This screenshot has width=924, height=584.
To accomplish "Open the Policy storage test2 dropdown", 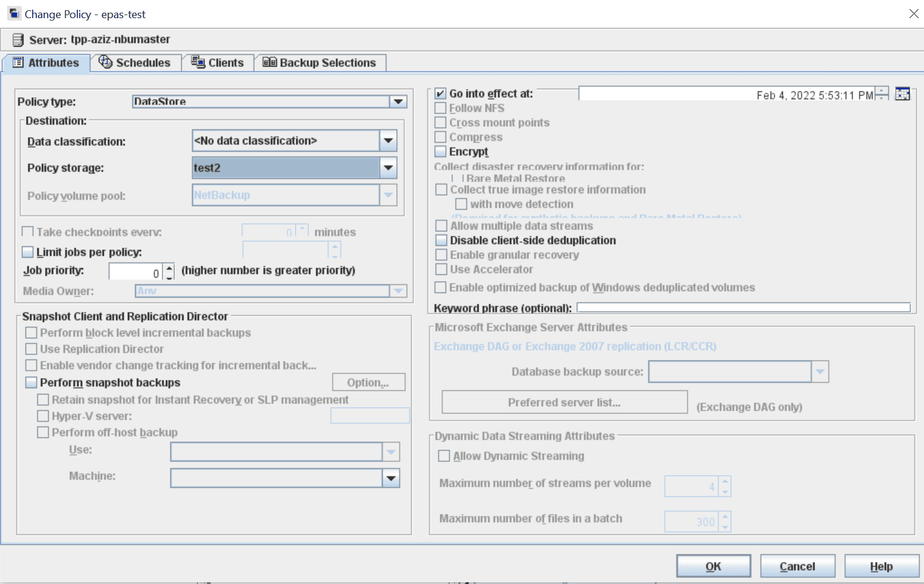I will point(388,167).
